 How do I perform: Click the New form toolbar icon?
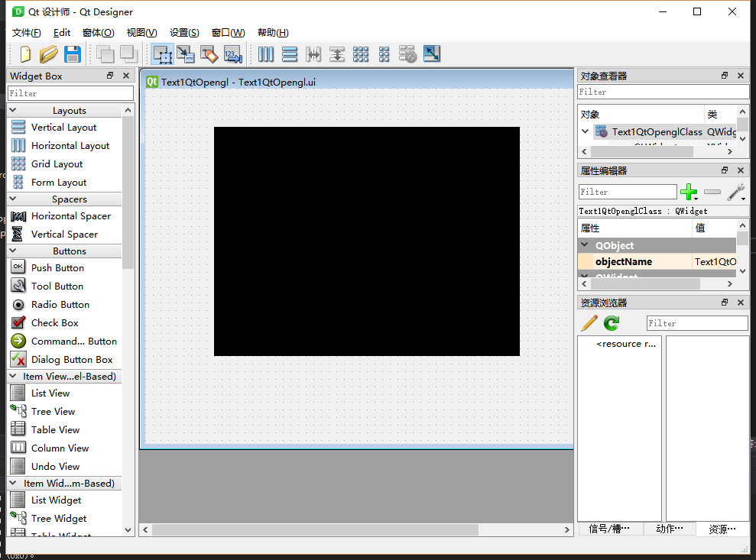click(25, 54)
